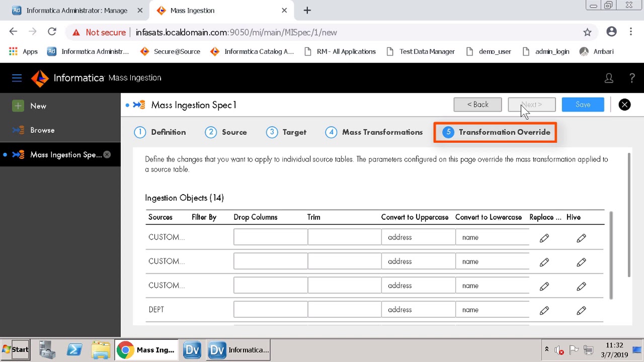Screen dimensions: 644x362
Task: Open a new browser tab
Action: tap(307, 10)
